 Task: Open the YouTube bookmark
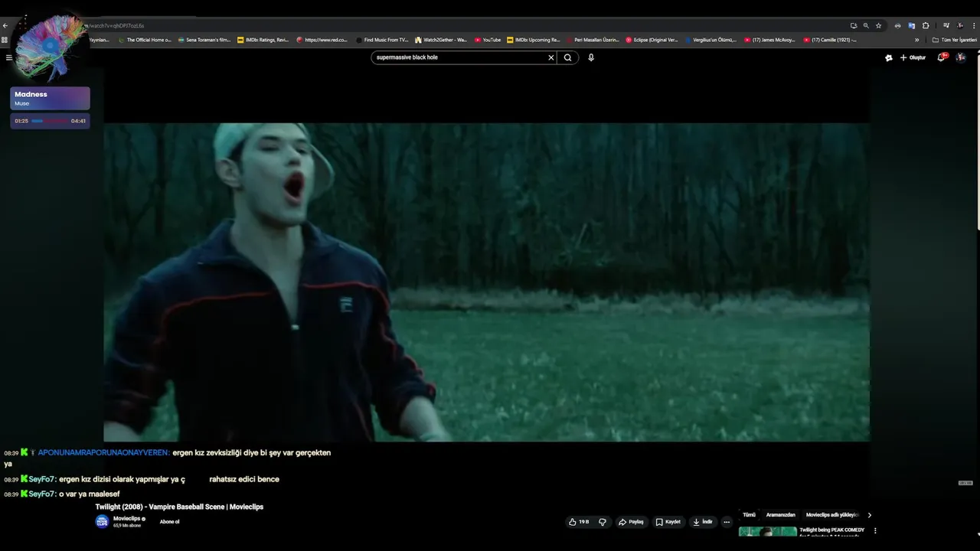pos(488,40)
